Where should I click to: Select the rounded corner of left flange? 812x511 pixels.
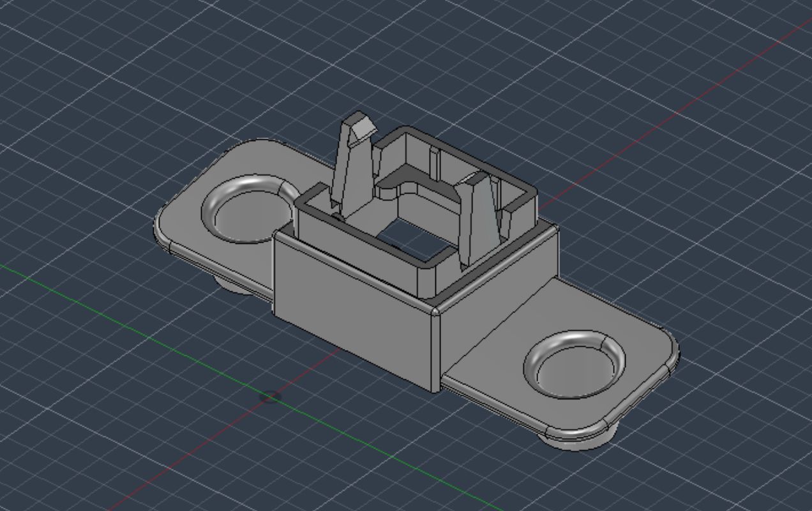click(164, 233)
